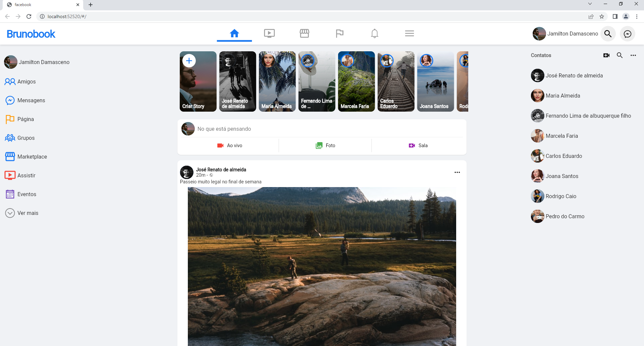Search contacts using the Contatos magnifier icon

click(x=620, y=55)
